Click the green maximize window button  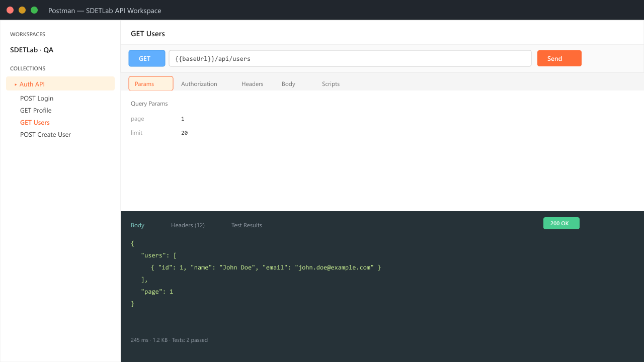[x=34, y=10]
